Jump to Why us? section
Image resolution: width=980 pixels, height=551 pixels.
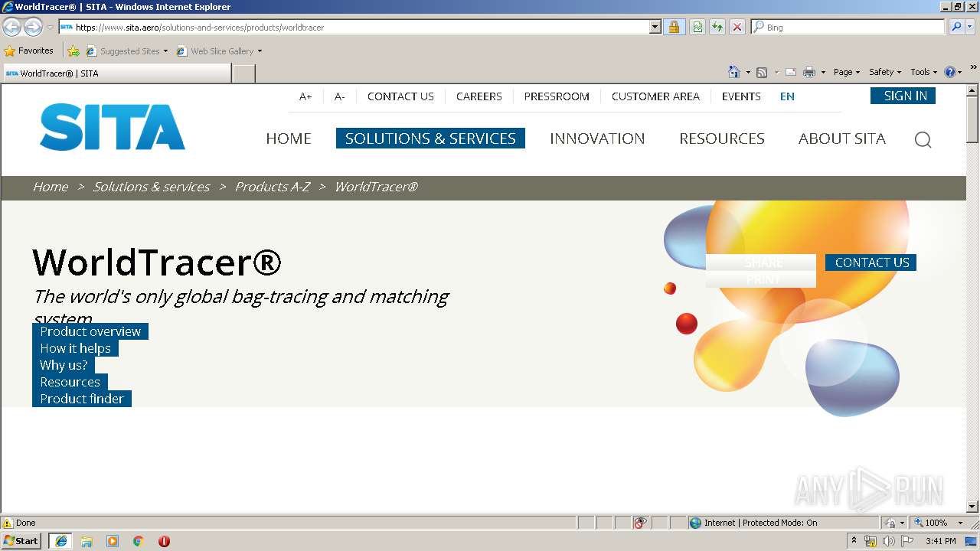(x=64, y=365)
